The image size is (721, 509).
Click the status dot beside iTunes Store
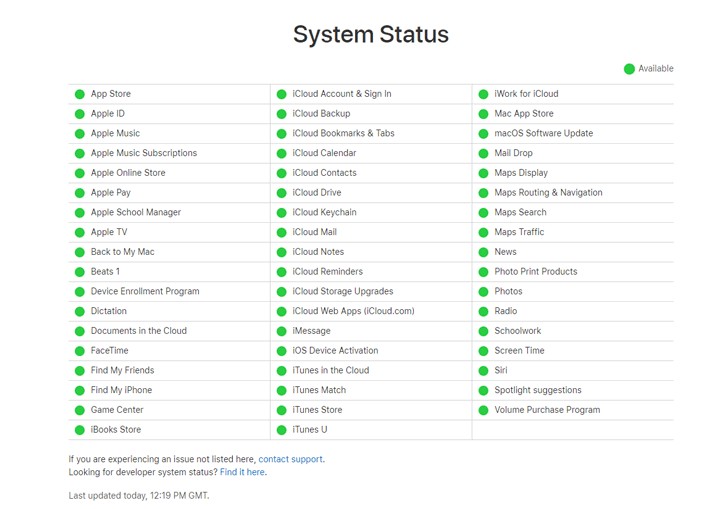click(x=281, y=411)
